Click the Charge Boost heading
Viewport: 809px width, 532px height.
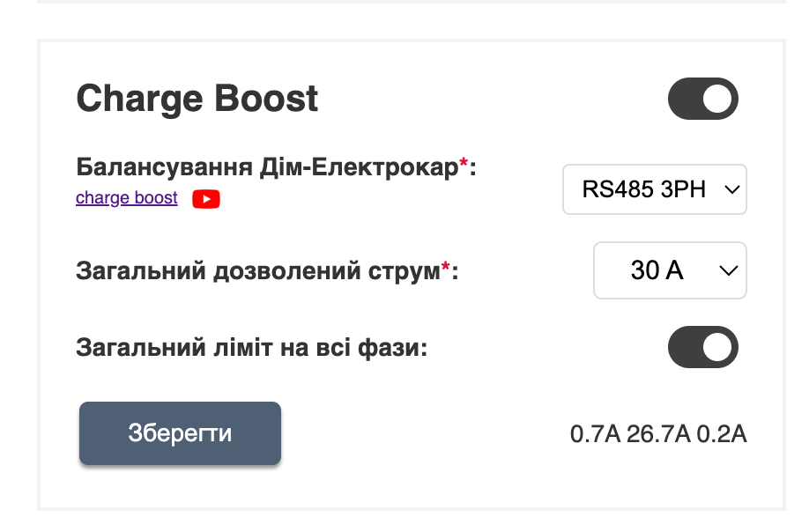click(x=196, y=98)
